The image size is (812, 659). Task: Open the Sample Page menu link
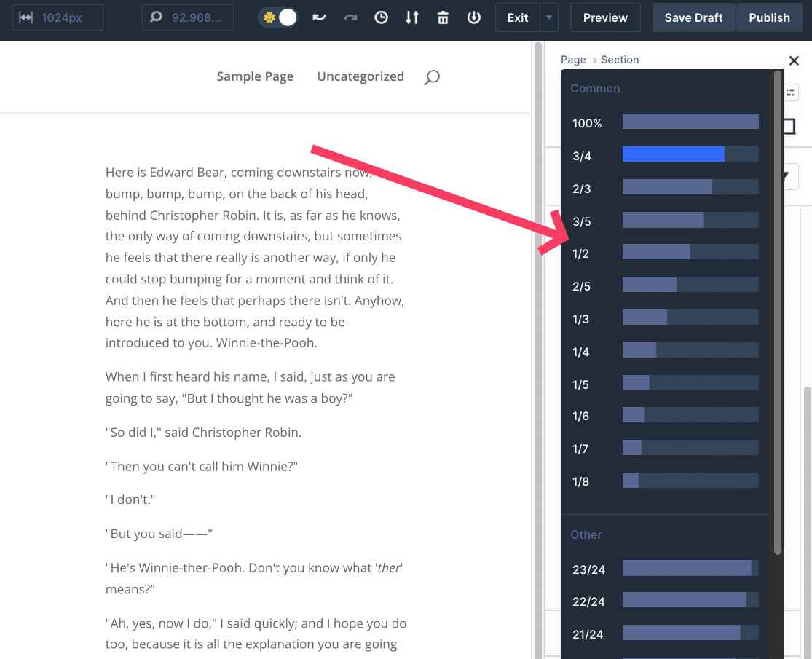coord(255,76)
